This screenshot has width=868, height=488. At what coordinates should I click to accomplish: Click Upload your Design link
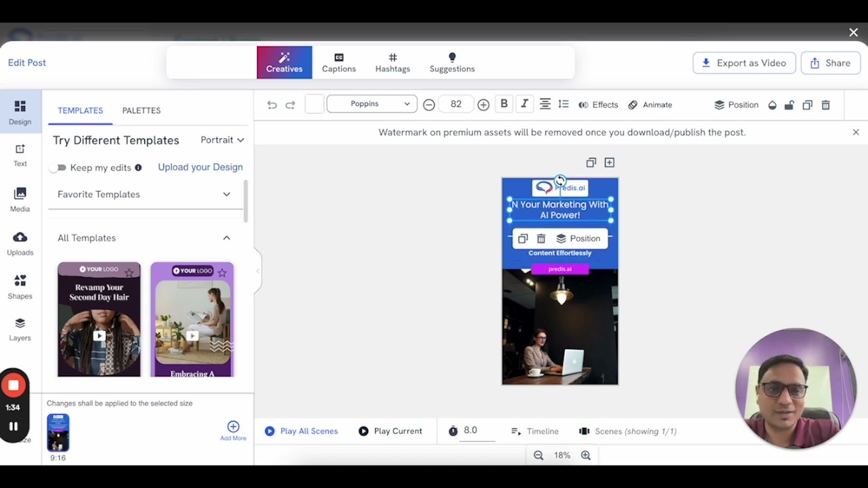200,167
